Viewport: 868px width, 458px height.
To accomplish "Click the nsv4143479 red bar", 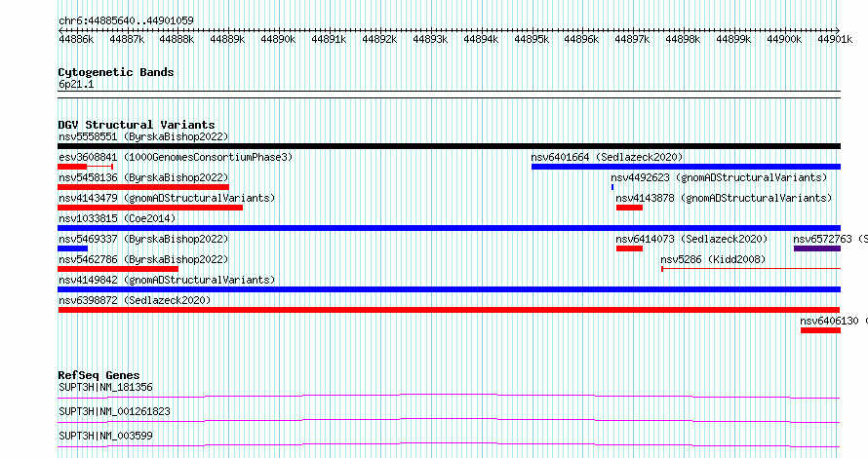I will coord(150,208).
